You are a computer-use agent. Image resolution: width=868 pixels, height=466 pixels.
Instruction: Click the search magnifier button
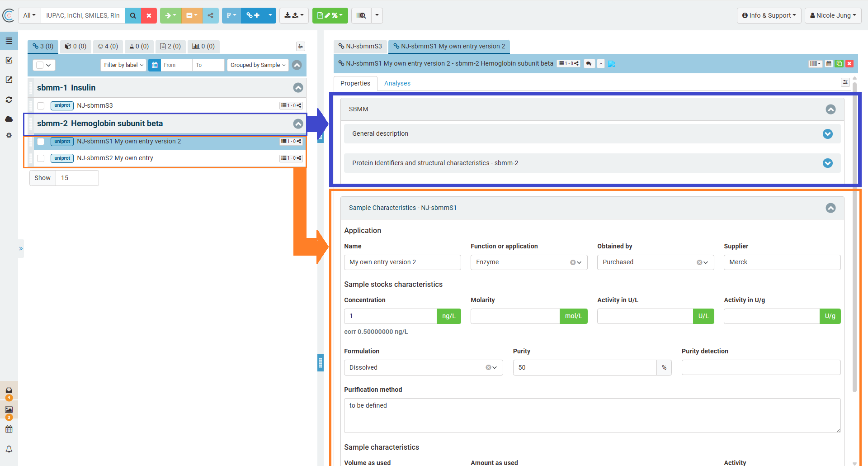133,15
